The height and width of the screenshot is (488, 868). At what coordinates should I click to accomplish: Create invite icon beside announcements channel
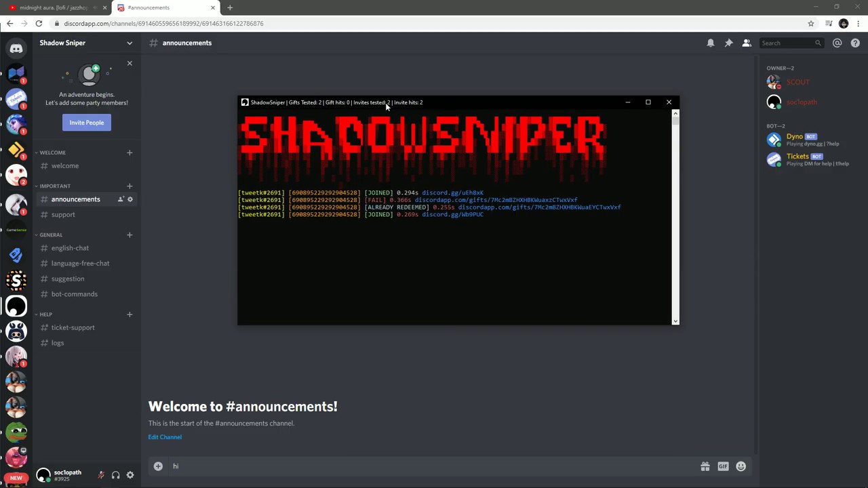[x=121, y=199]
